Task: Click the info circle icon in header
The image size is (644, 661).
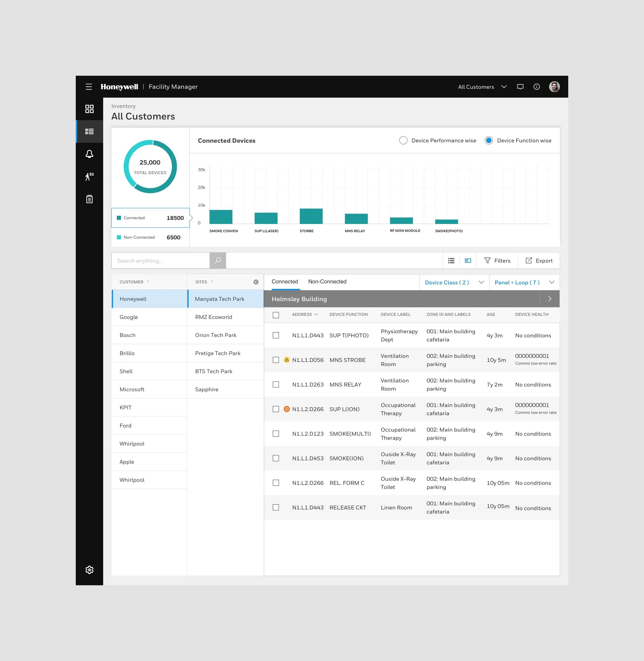Action: (536, 87)
